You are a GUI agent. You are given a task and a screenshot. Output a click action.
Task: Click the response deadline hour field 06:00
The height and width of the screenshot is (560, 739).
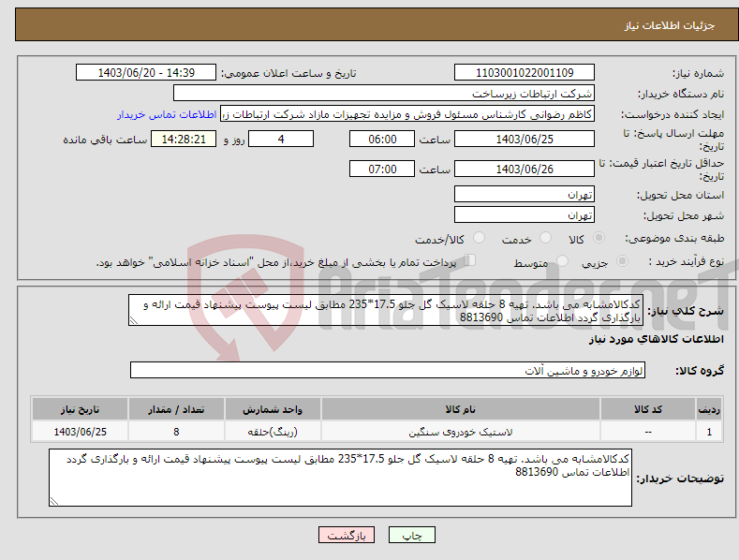382,139
